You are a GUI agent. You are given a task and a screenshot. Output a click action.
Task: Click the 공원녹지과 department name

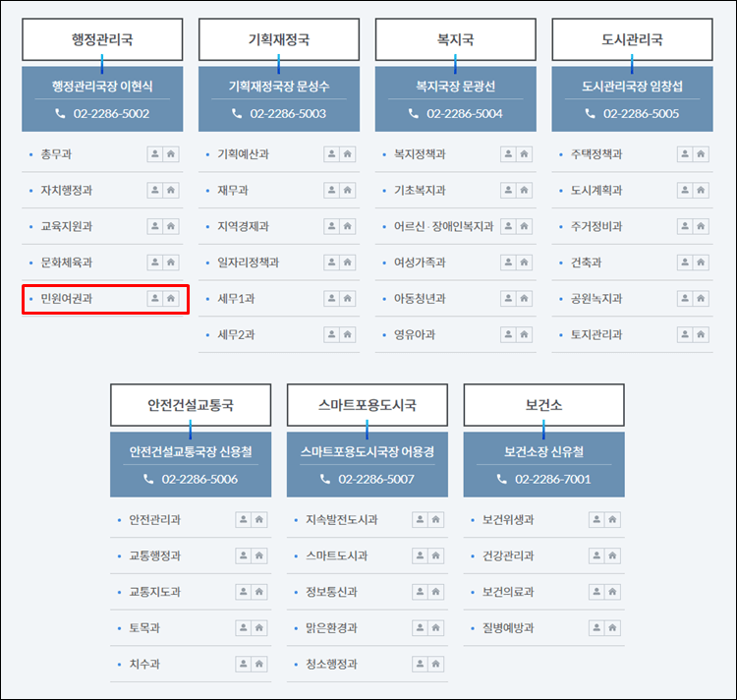pyautogui.click(x=596, y=299)
